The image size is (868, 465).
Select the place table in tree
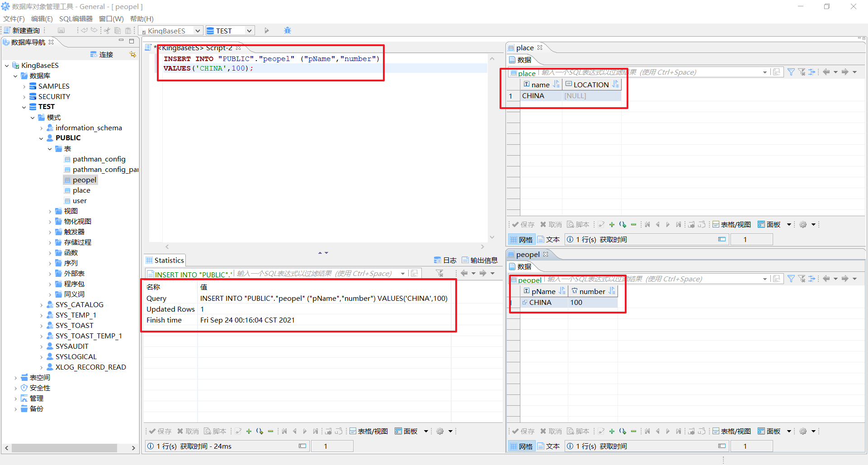[77, 190]
